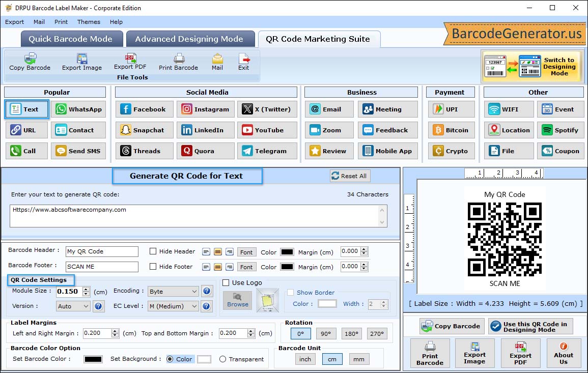The height and width of the screenshot is (373, 588).
Task: Click the Reset All button
Action: 350,176
